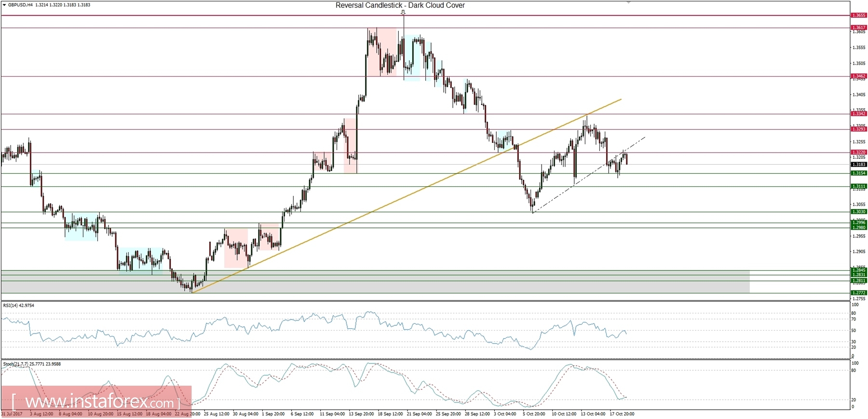Select the 1.3655 resistance price tag
Screen dimensions: 868x419
click(x=859, y=15)
